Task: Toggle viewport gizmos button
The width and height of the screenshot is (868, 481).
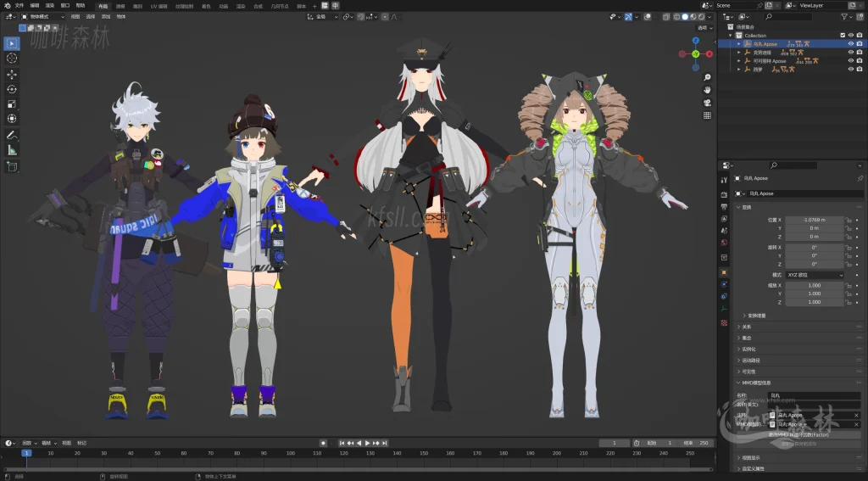Action: (x=628, y=17)
